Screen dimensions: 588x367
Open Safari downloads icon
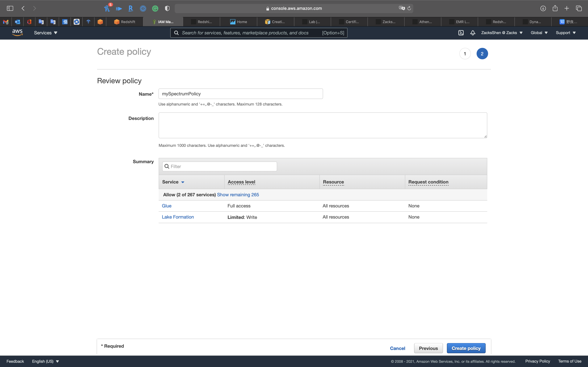(543, 9)
